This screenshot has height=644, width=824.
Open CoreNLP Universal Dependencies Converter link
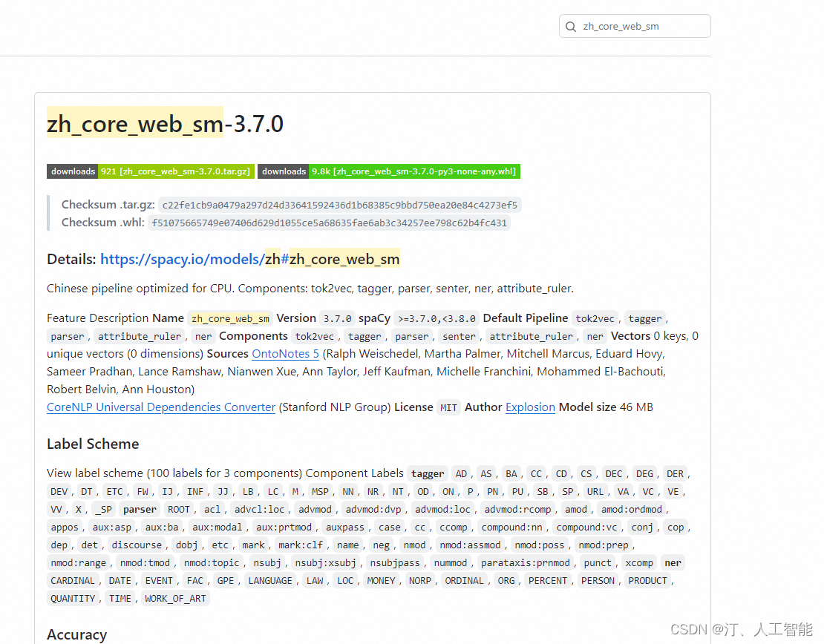(161, 407)
